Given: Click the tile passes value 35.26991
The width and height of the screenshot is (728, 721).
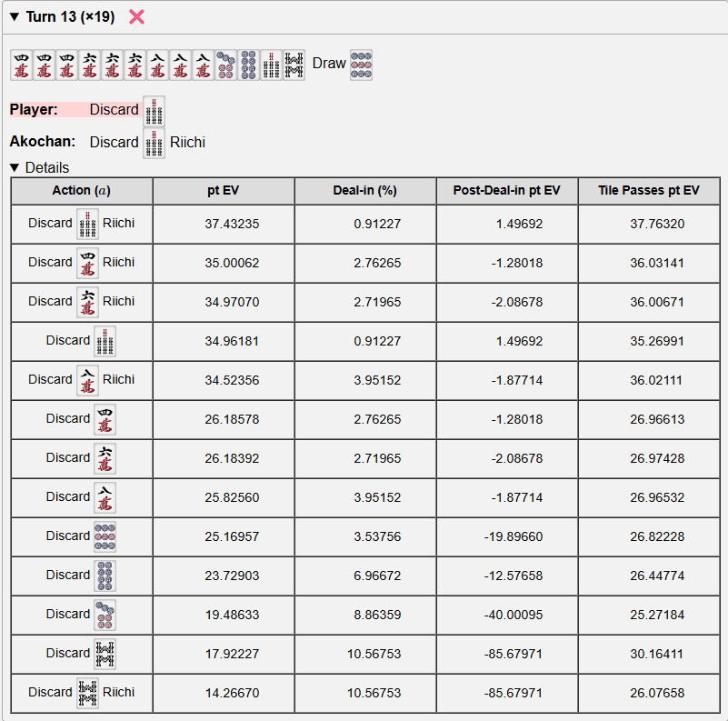Looking at the screenshot, I should click(x=657, y=341).
